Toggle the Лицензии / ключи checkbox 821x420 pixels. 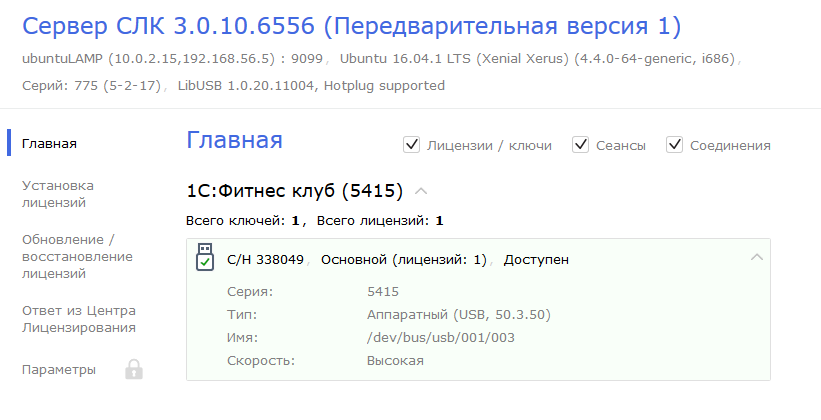pos(411,145)
